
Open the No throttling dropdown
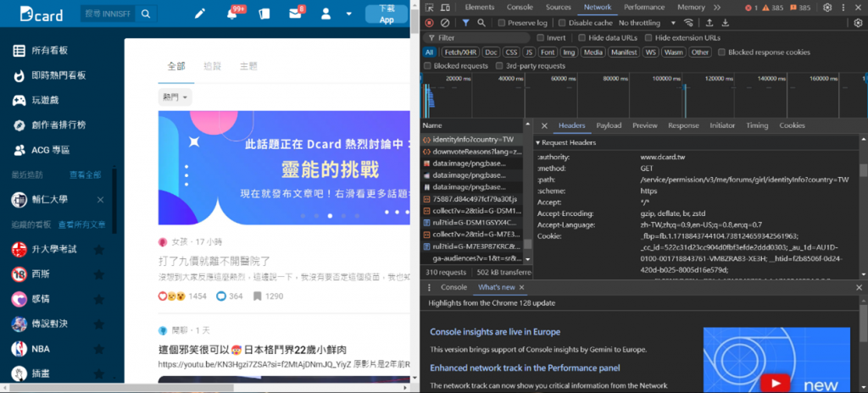(647, 23)
